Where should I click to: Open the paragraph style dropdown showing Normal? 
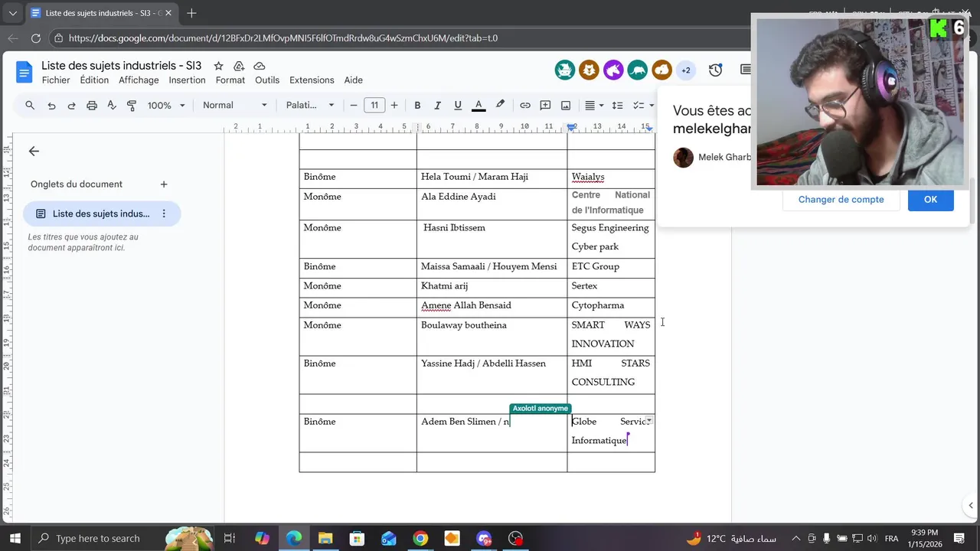point(235,105)
